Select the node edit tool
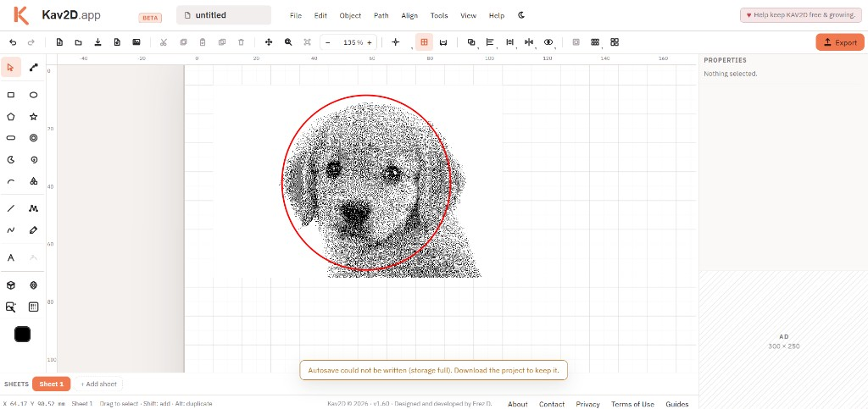The height and width of the screenshot is (409, 868). 33,68
